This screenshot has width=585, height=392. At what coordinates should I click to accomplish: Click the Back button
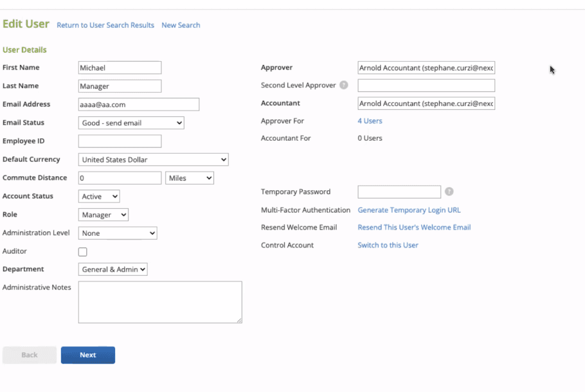[x=30, y=355]
